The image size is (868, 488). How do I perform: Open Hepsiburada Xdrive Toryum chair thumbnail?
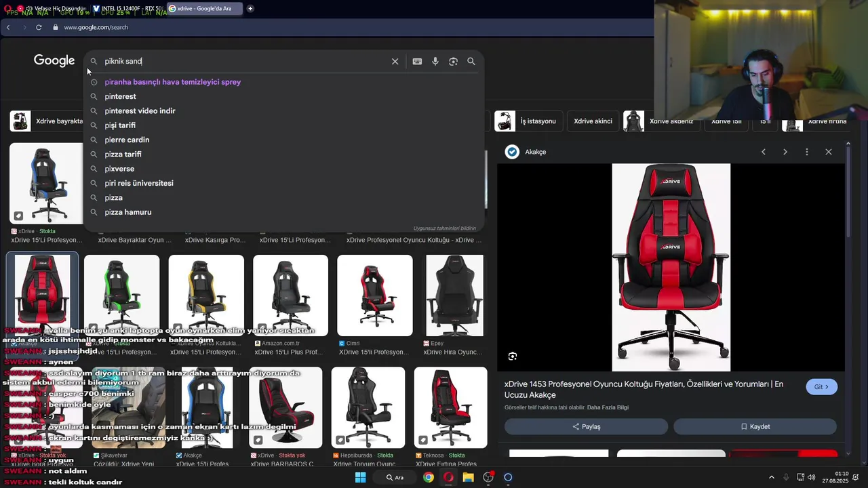[368, 408]
